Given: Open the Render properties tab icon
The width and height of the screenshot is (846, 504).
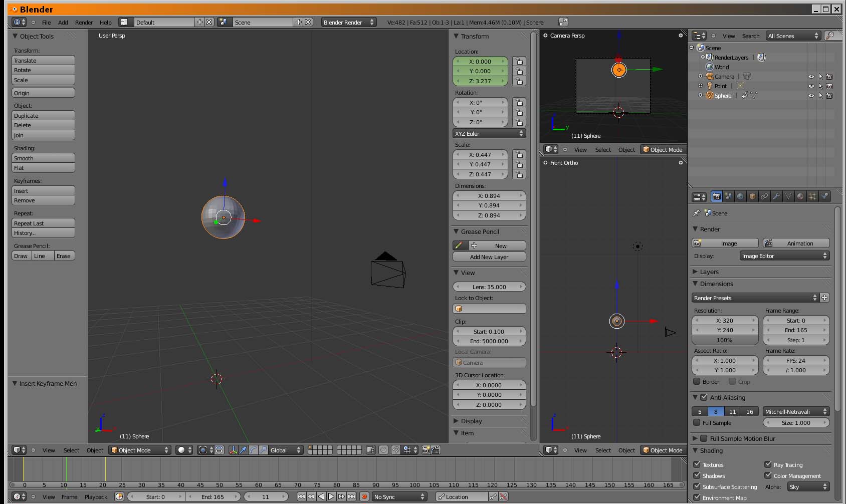Looking at the screenshot, I should [x=717, y=197].
